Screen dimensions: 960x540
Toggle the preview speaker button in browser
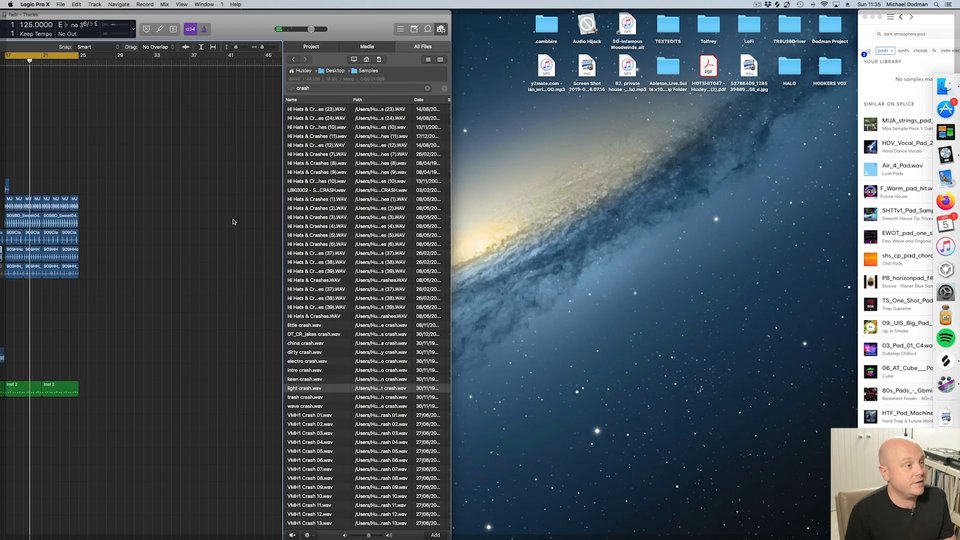pyautogui.click(x=292, y=535)
